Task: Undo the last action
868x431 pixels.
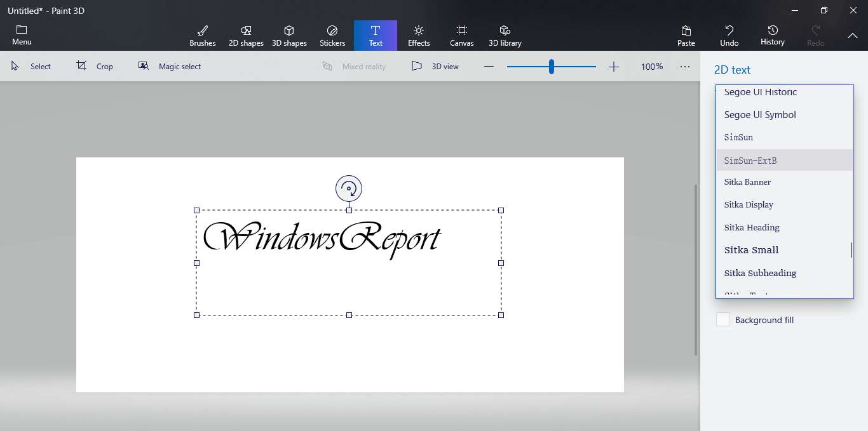Action: click(729, 36)
